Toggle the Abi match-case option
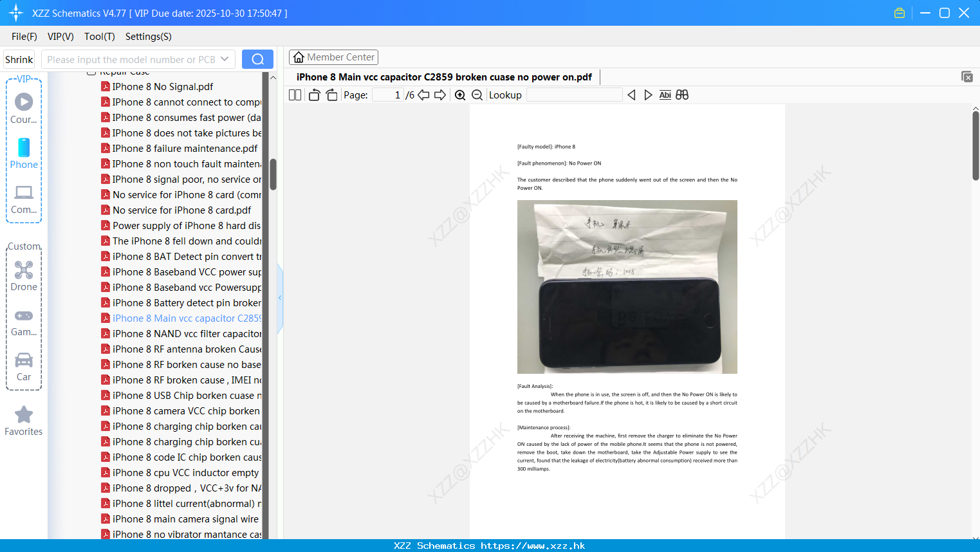The height and width of the screenshot is (552, 980). pyautogui.click(x=665, y=95)
